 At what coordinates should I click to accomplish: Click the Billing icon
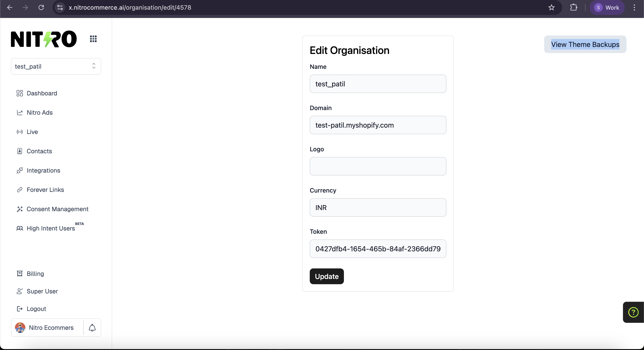[20, 273]
